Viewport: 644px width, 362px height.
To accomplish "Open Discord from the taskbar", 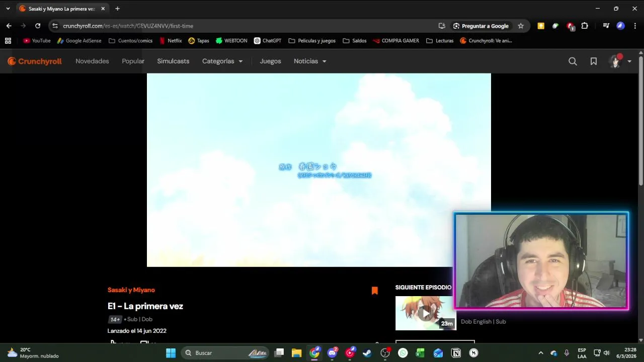I will pos(332,353).
